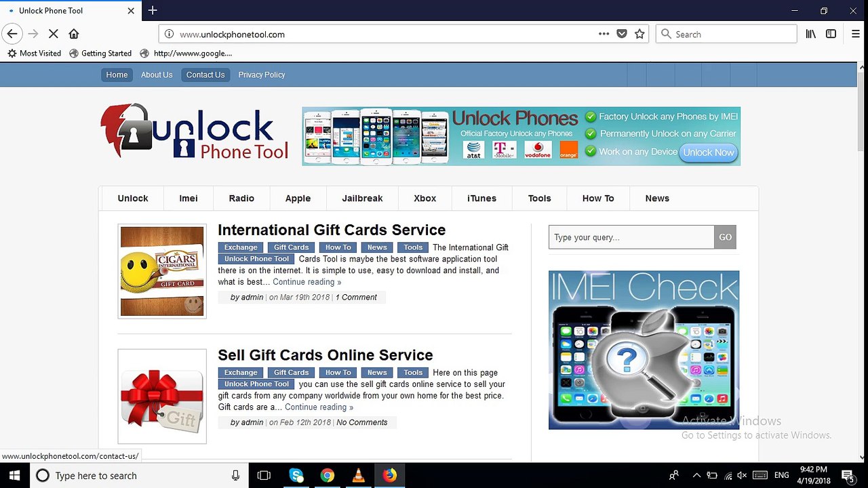The height and width of the screenshot is (488, 868).
Task: Open battery status icon in tray
Action: click(712, 476)
